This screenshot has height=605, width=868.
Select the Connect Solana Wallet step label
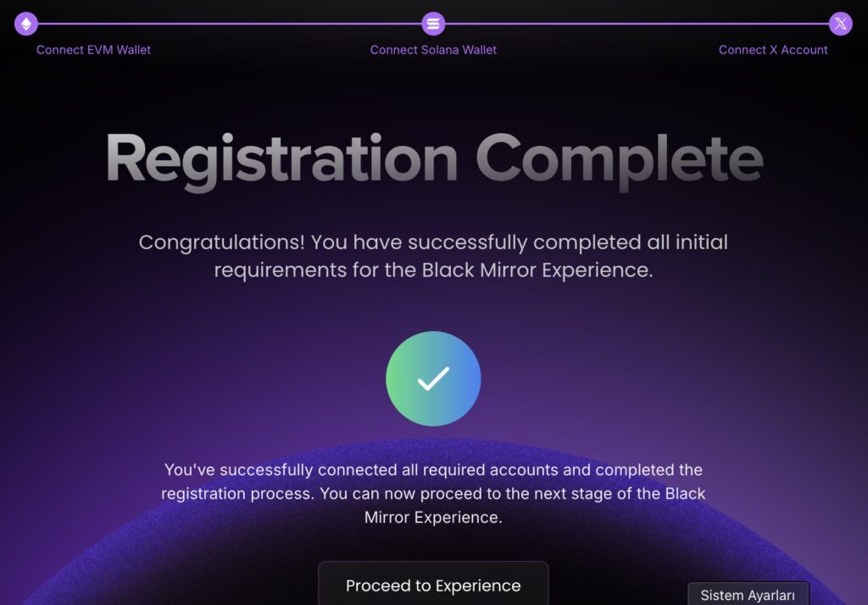[433, 50]
